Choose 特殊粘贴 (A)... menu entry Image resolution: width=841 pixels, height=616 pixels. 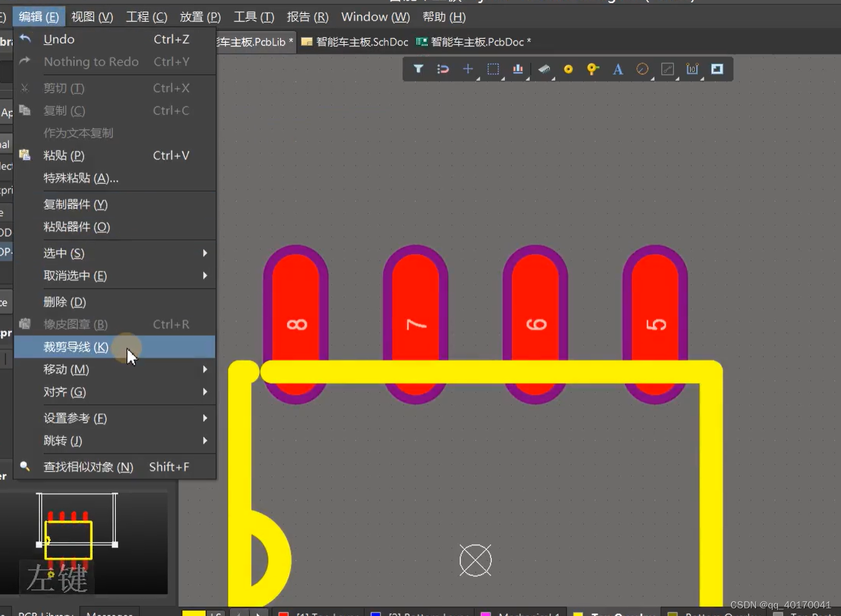(115, 177)
